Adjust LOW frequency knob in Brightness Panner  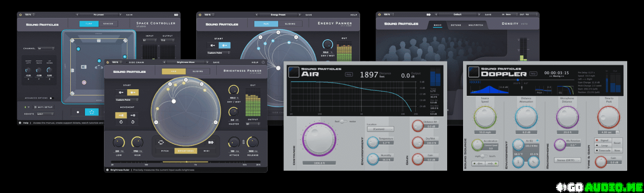tap(119, 142)
